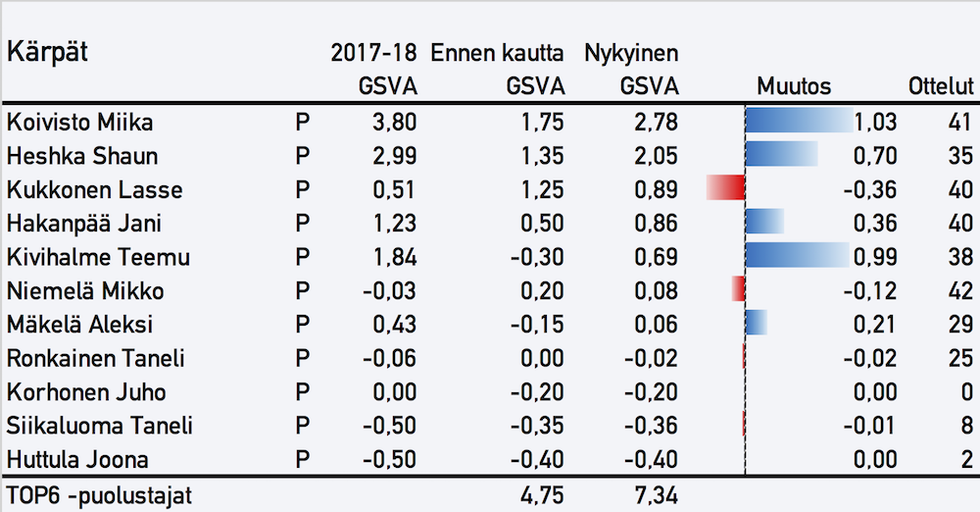
Task: Select the Ennen kautta column header
Action: (497, 53)
